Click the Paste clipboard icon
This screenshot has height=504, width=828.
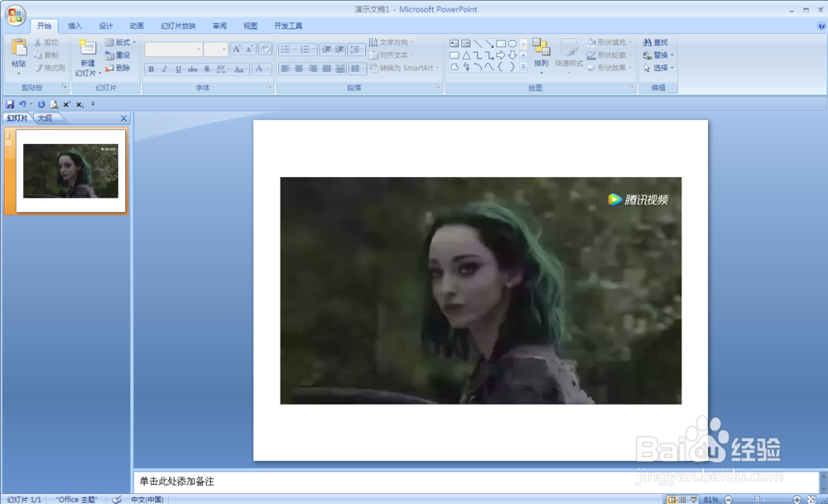coord(19,47)
